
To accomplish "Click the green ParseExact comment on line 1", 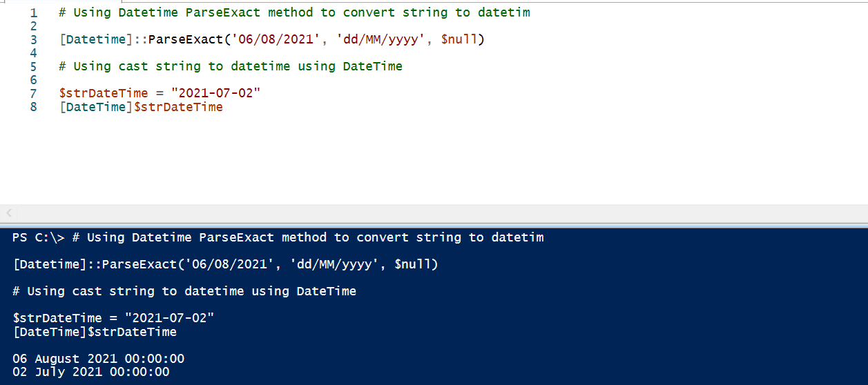I will coord(295,12).
